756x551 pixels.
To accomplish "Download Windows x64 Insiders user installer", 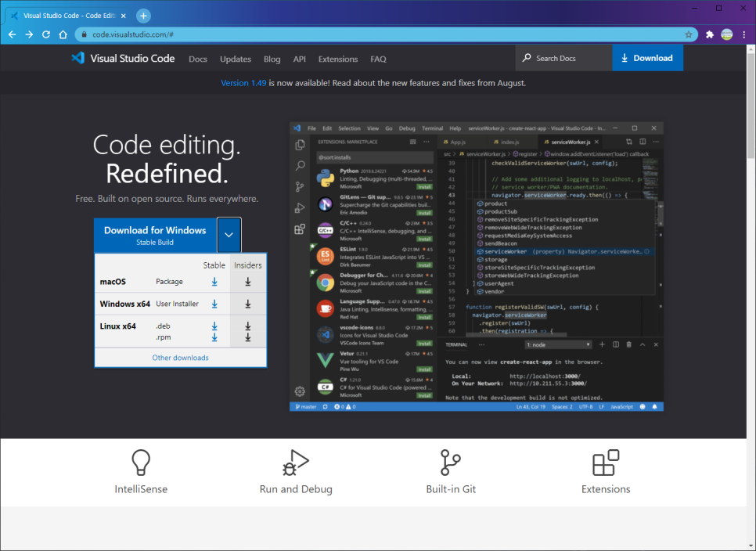I will coord(248,304).
